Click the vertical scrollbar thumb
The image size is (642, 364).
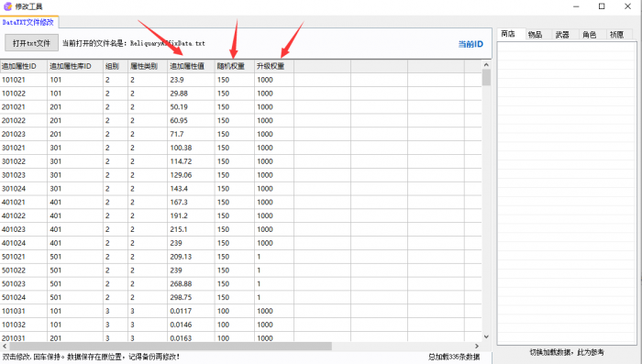[x=486, y=77]
